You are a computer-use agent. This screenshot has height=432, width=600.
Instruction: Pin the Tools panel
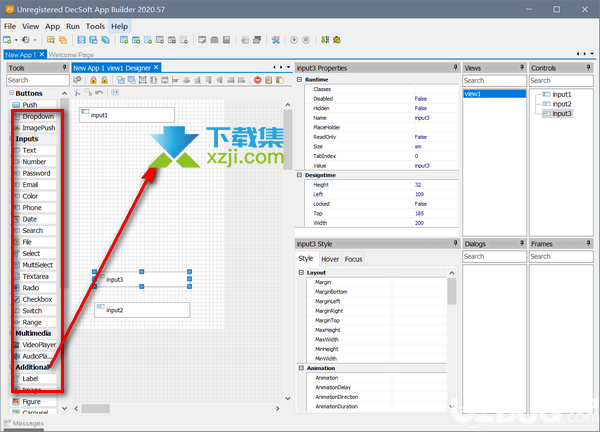[x=65, y=68]
